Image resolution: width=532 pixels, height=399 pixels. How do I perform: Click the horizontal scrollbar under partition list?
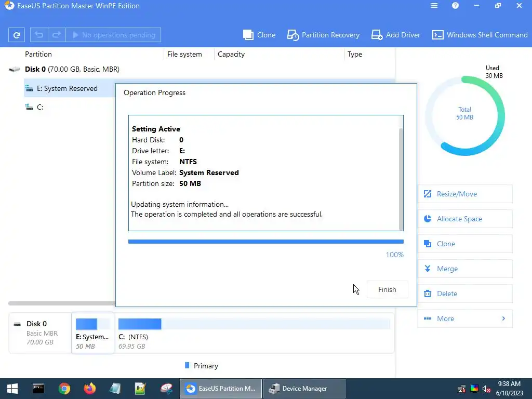62,303
